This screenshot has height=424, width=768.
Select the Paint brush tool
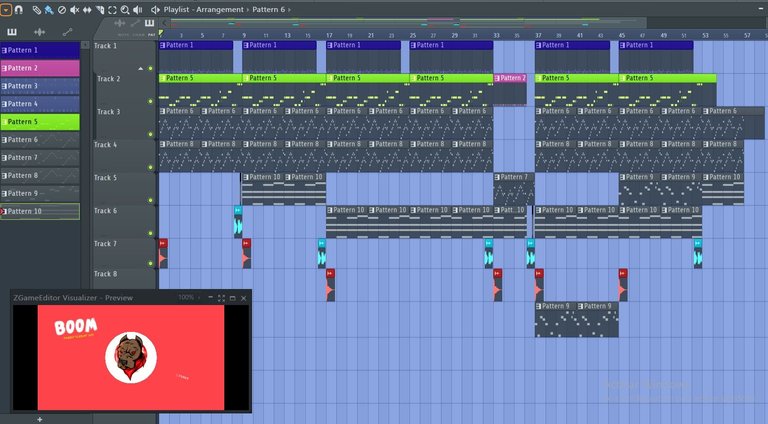point(49,9)
